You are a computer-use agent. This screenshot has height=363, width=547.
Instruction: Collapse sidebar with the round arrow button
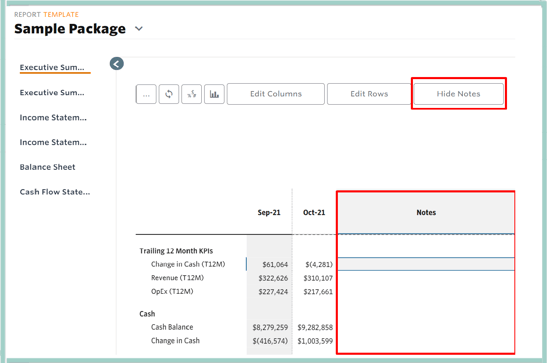117,63
